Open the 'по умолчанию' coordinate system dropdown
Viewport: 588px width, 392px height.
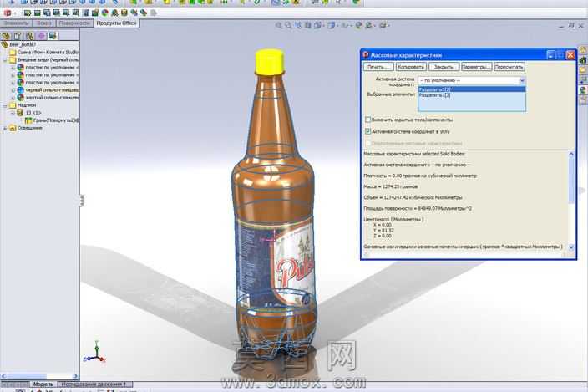(x=522, y=80)
